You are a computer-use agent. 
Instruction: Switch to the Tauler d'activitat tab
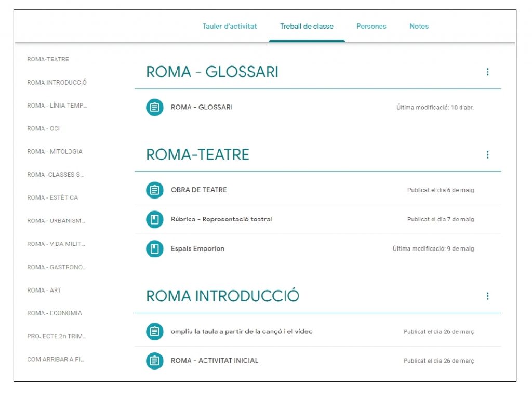click(230, 27)
